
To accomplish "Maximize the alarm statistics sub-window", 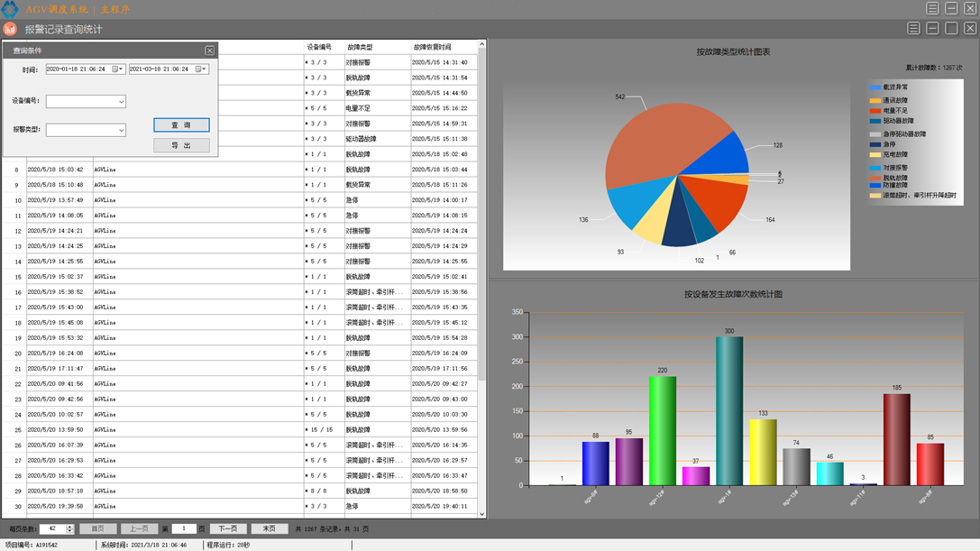I will (951, 29).
